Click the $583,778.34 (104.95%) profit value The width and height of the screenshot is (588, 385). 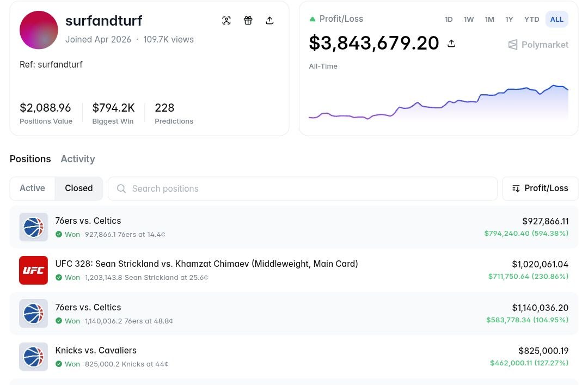527,320
